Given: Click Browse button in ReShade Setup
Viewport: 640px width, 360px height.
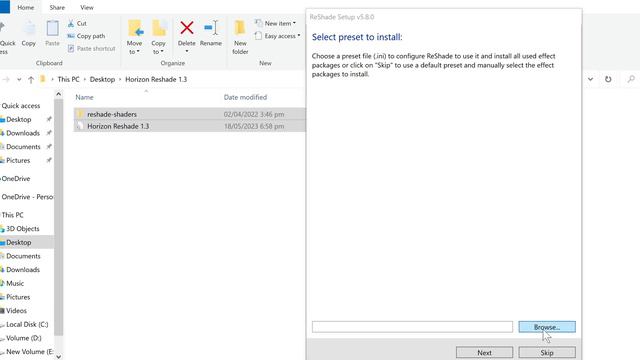Looking at the screenshot, I should [x=547, y=327].
